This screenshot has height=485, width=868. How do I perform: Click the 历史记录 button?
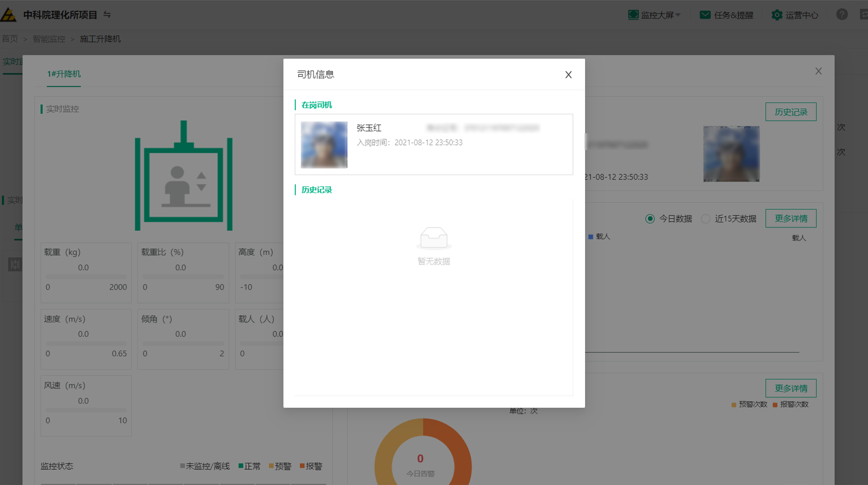tap(791, 112)
